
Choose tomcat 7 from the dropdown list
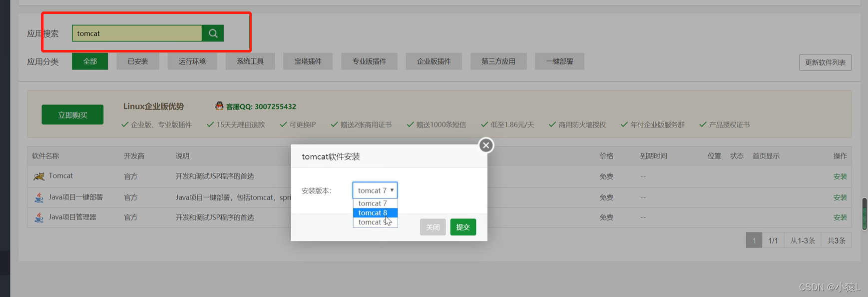(x=375, y=203)
